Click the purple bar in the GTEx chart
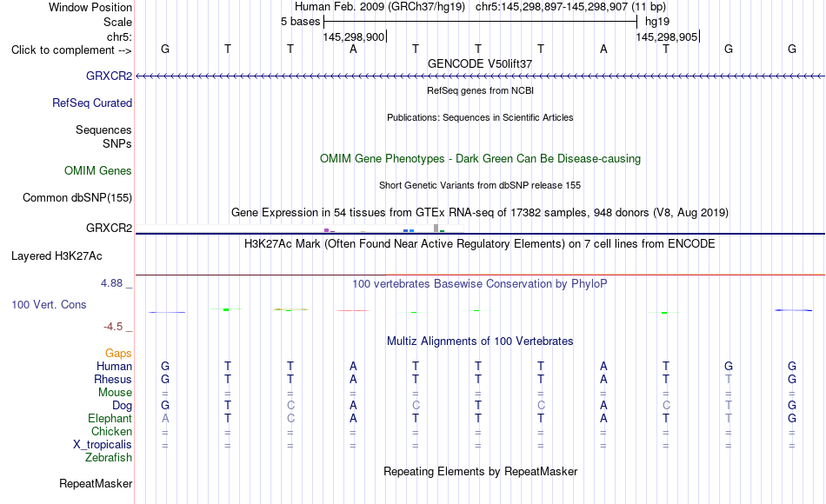The height and width of the screenshot is (504, 826). click(327, 230)
